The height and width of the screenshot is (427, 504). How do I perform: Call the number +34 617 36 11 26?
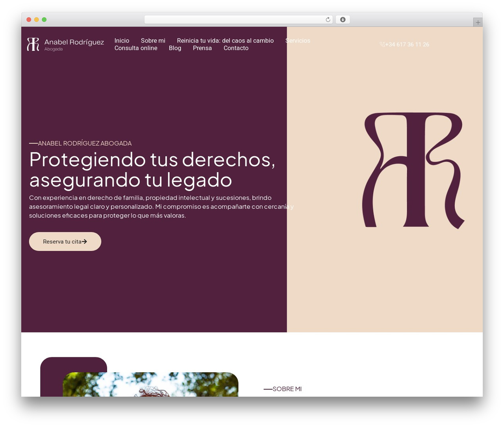[407, 45]
